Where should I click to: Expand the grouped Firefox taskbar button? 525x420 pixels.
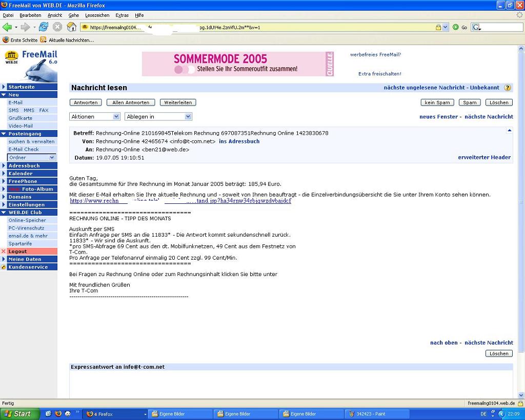[114, 414]
